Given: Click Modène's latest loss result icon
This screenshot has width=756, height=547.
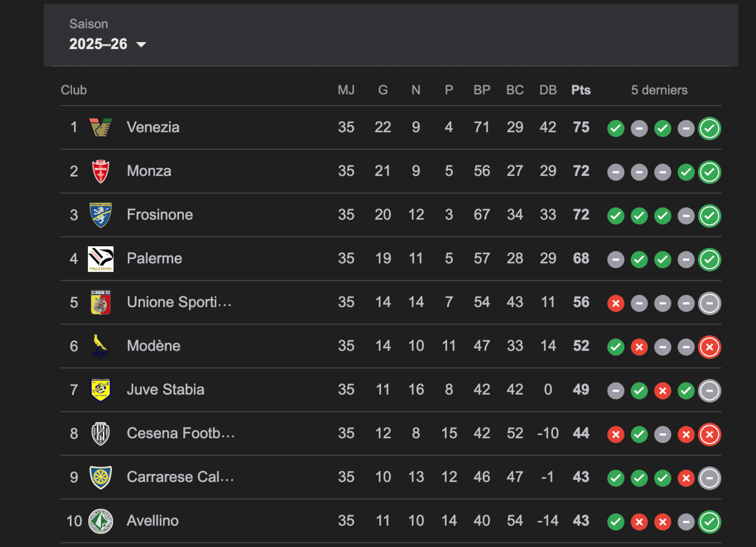Looking at the screenshot, I should (x=710, y=347).
